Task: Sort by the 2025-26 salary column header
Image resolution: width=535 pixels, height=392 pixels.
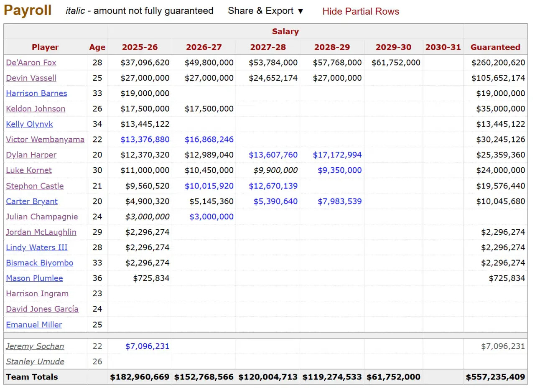Action: point(140,47)
